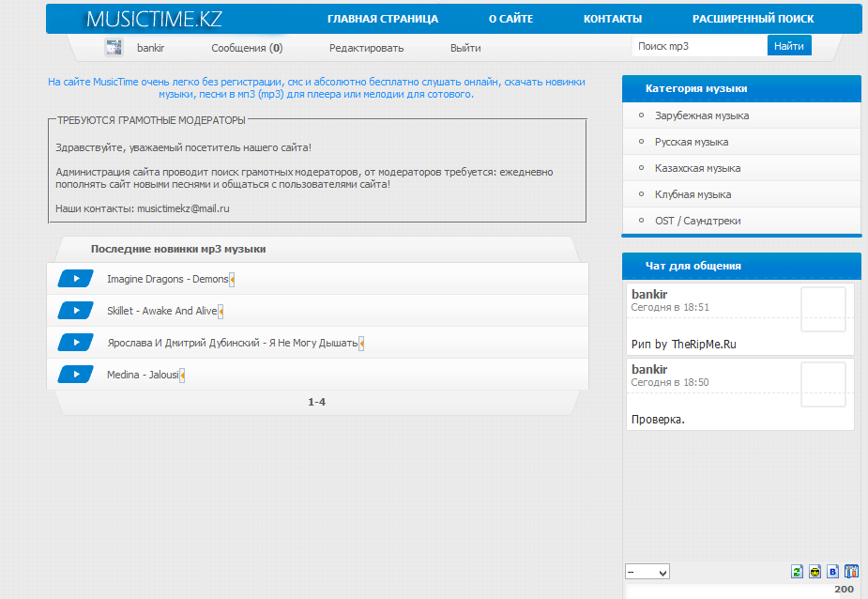
Task: Open Я Не Могу Дышать song link
Action: (x=233, y=344)
